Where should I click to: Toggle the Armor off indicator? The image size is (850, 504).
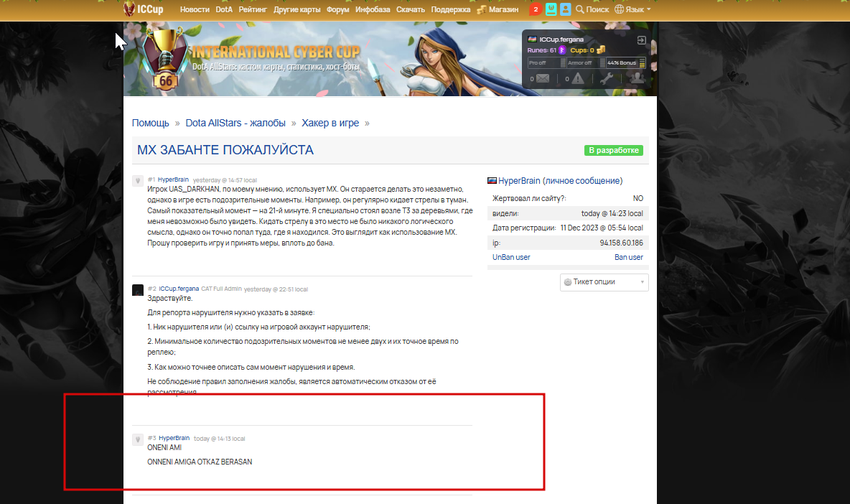pyautogui.click(x=586, y=63)
